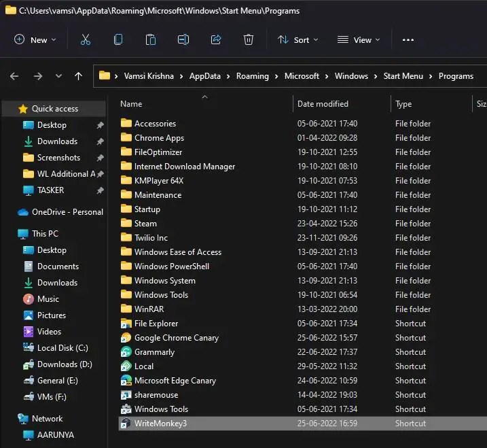Select Internet Download Manager folder
This screenshot has height=448, width=487.
coord(185,167)
